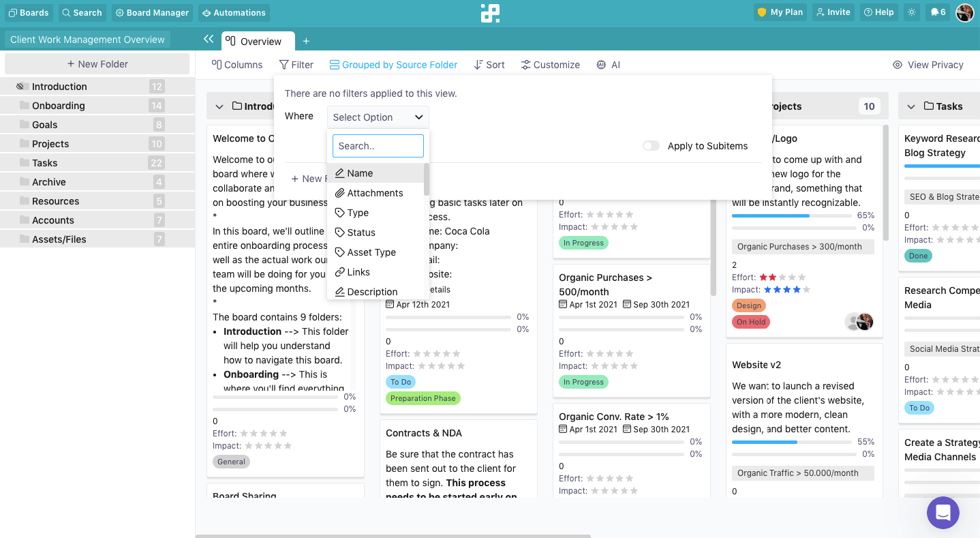Switch to the Overview tab
Viewport: 980px width, 538px height.
[258, 41]
